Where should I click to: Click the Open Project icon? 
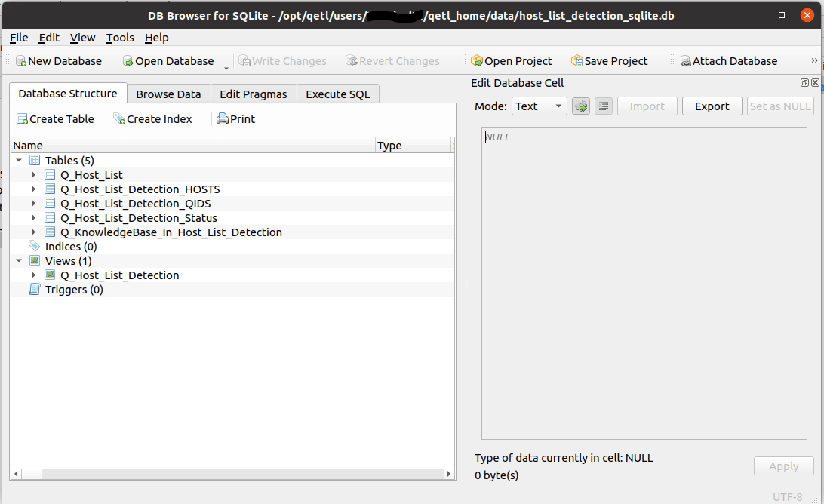click(477, 61)
